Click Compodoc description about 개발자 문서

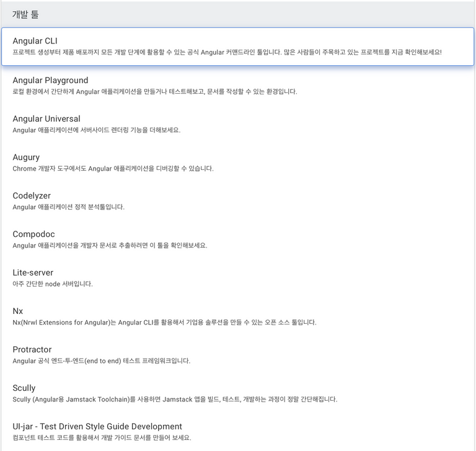pyautogui.click(x=110, y=245)
